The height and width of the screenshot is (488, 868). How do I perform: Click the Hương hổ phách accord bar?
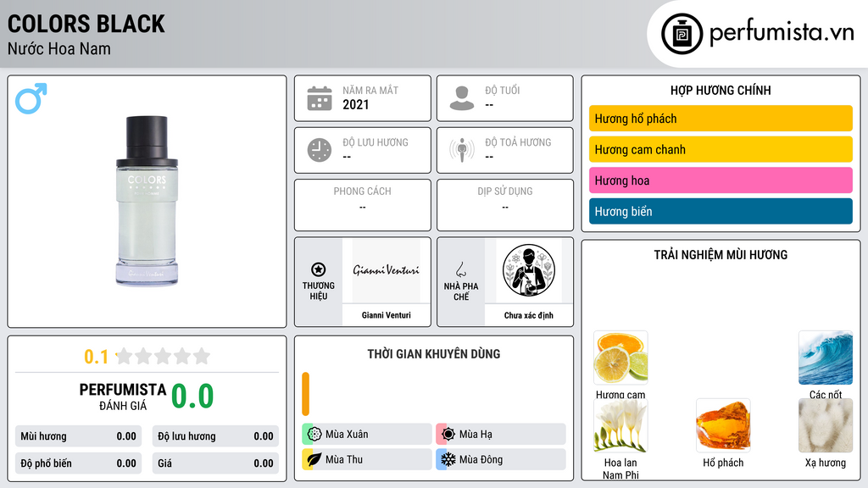coord(721,119)
